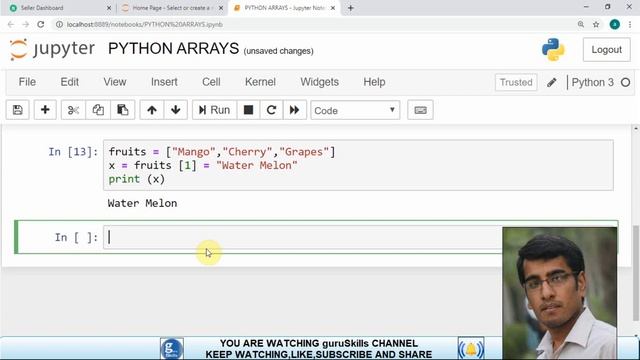Close the Home Page tab
640x360 pixels.
221,8
